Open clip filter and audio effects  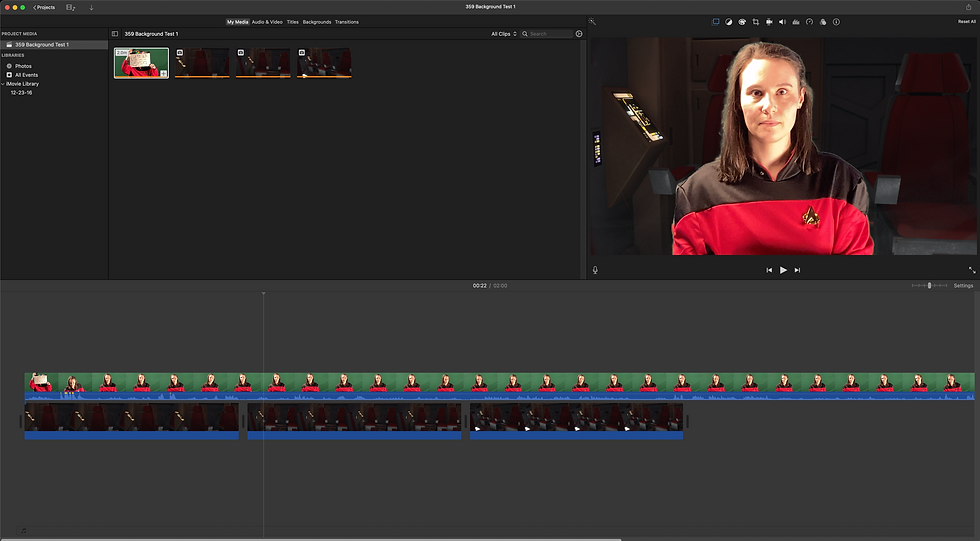(x=822, y=22)
